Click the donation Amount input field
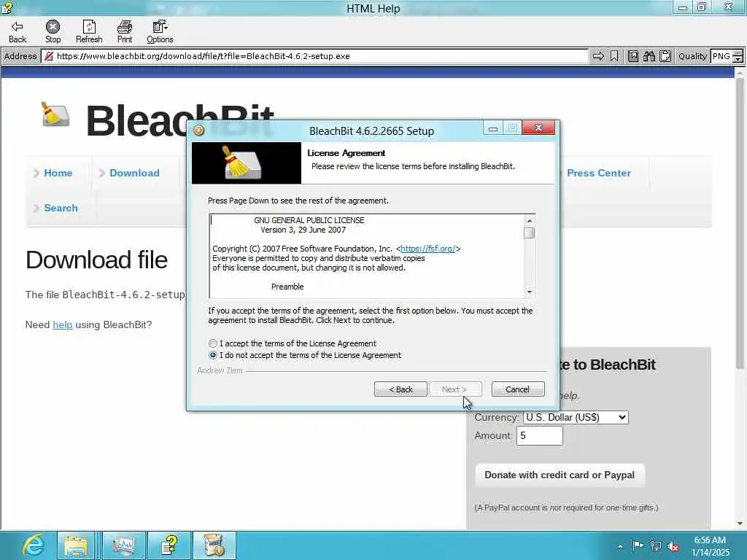The width and height of the screenshot is (747, 560). (540, 436)
